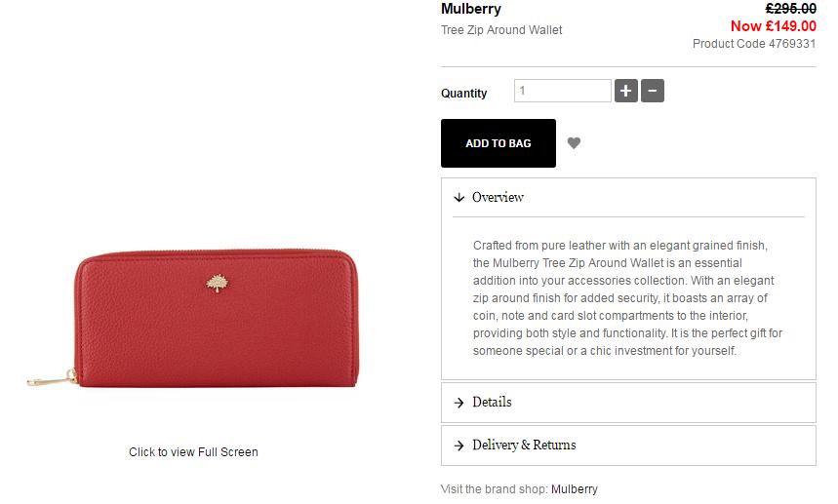Screen dimensions: 838x504
Task: Click the 'Click to view Full Screen' text
Action: (x=193, y=452)
